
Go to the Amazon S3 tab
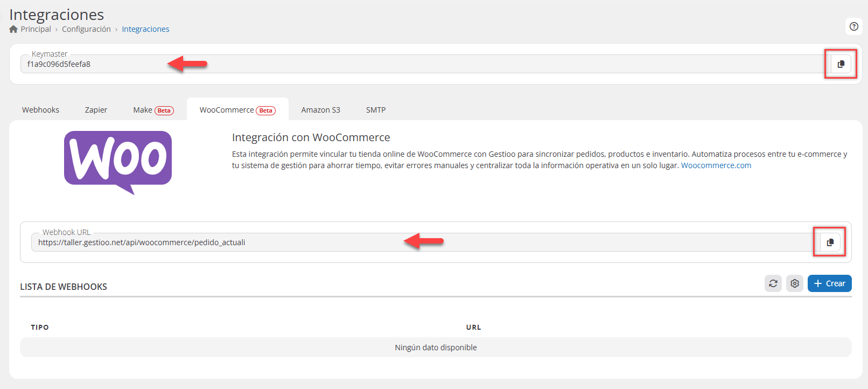point(320,110)
